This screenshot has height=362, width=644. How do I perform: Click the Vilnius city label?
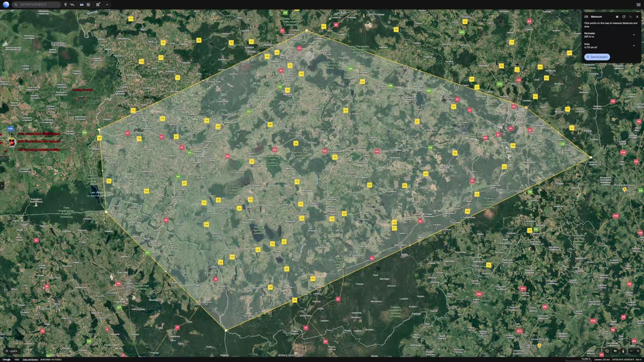pos(520,119)
